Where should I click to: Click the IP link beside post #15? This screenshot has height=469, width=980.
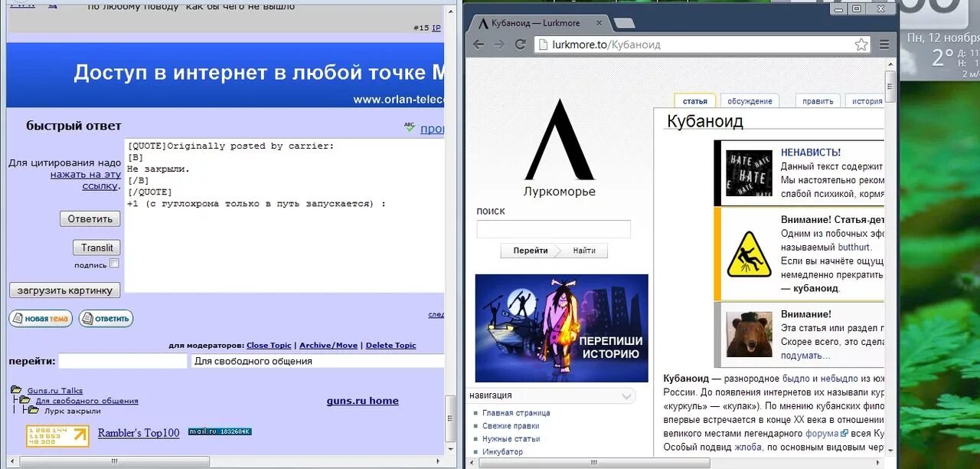(x=436, y=28)
